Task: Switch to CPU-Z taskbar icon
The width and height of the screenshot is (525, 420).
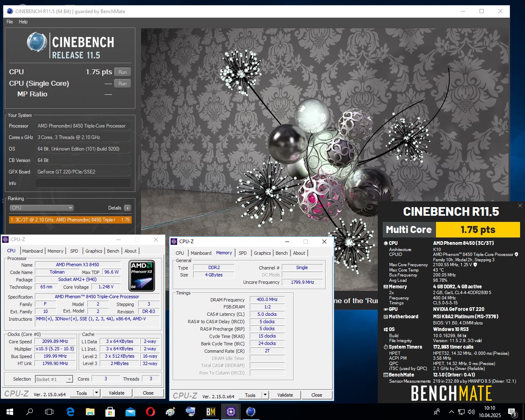Action: (231, 411)
